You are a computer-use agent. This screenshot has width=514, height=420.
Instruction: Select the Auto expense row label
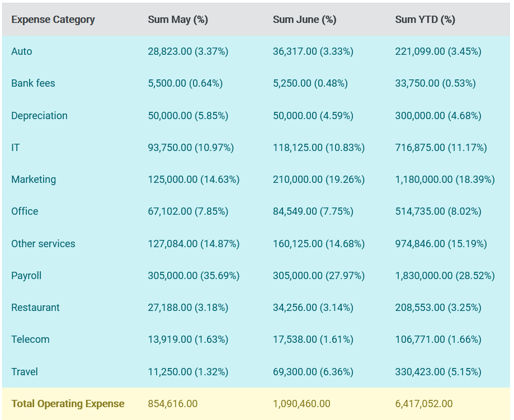(x=22, y=51)
